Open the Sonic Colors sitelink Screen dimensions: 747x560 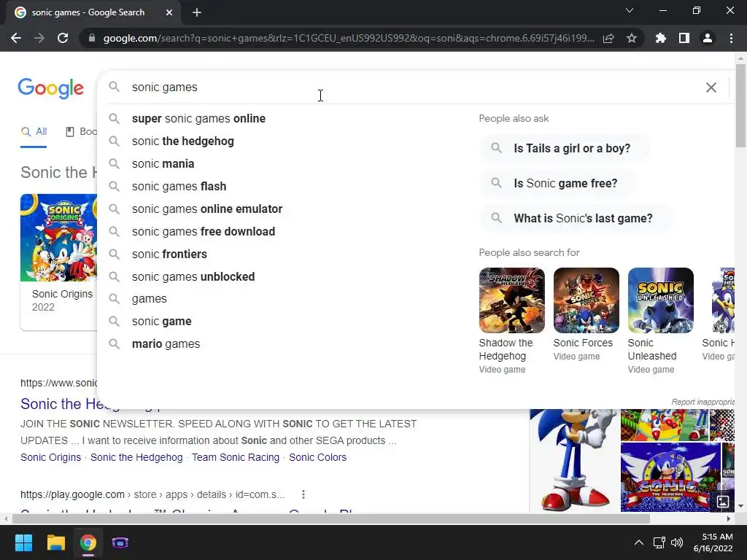coord(317,458)
